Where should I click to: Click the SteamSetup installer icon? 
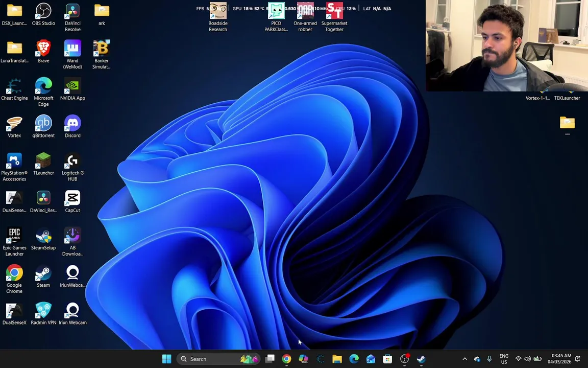point(43,239)
